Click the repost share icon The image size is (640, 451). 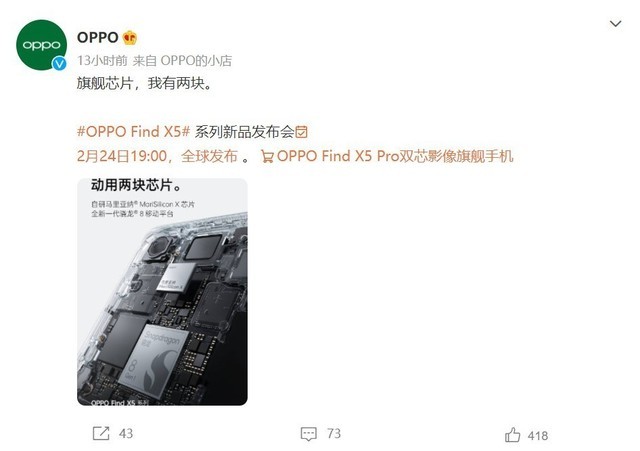[x=101, y=433]
